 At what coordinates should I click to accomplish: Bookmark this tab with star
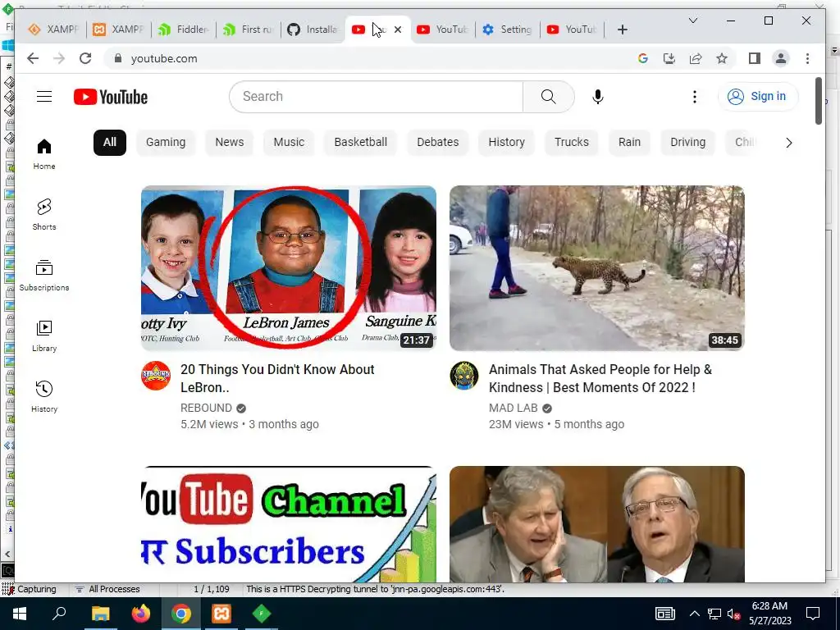pos(722,58)
